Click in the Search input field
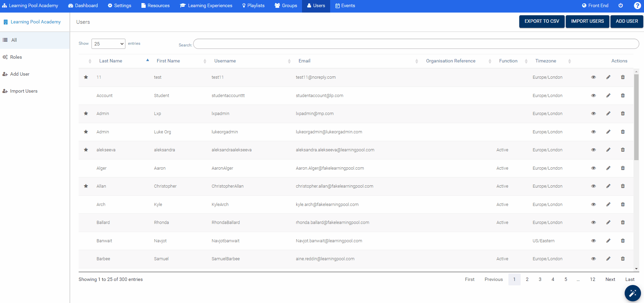The width and height of the screenshot is (644, 303). [x=416, y=44]
